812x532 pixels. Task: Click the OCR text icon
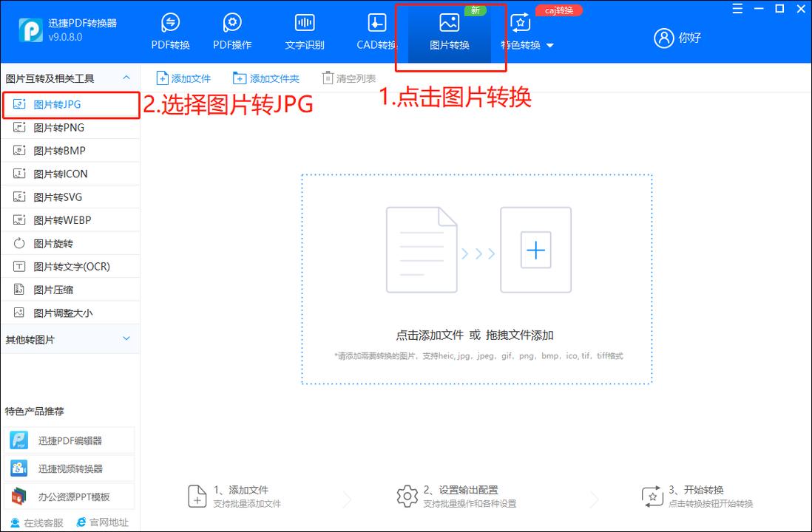pyautogui.click(x=19, y=267)
